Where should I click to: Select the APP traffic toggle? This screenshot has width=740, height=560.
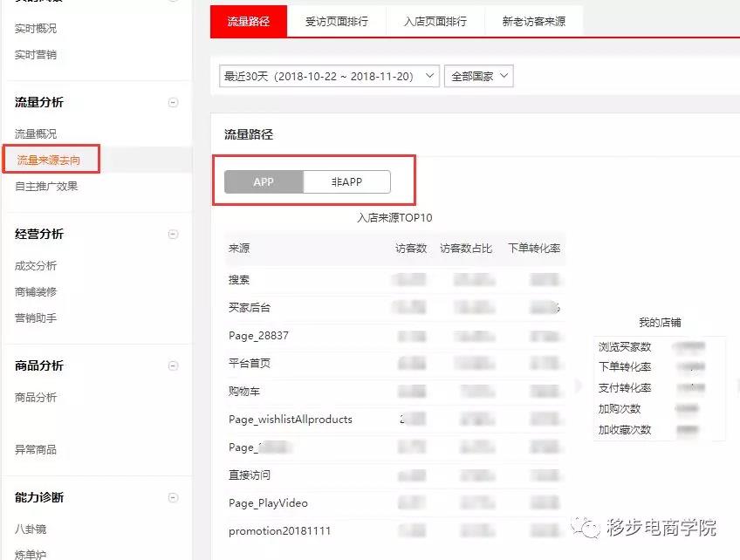pyautogui.click(x=264, y=181)
